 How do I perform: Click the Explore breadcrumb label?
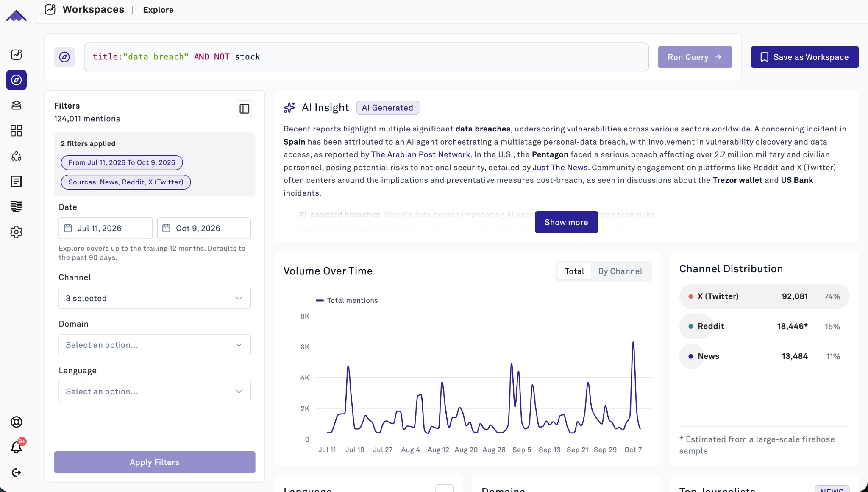pyautogui.click(x=158, y=10)
